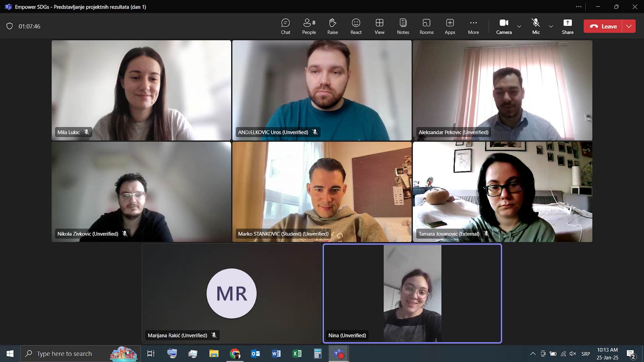Raise your hand in the meeting
Viewport: 644px width, 362px height.
click(332, 26)
